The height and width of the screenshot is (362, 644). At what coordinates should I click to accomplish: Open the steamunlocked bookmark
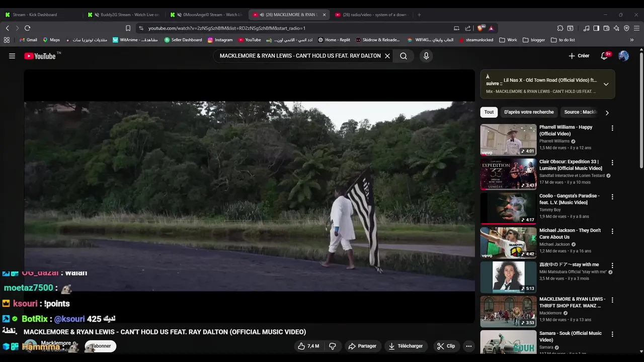pos(476,40)
